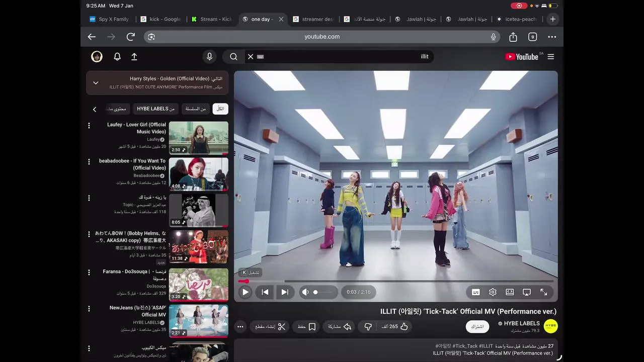Screen dimensions: 644x362
Task: Switch to the Spy X Family tab
Action: (x=109, y=19)
